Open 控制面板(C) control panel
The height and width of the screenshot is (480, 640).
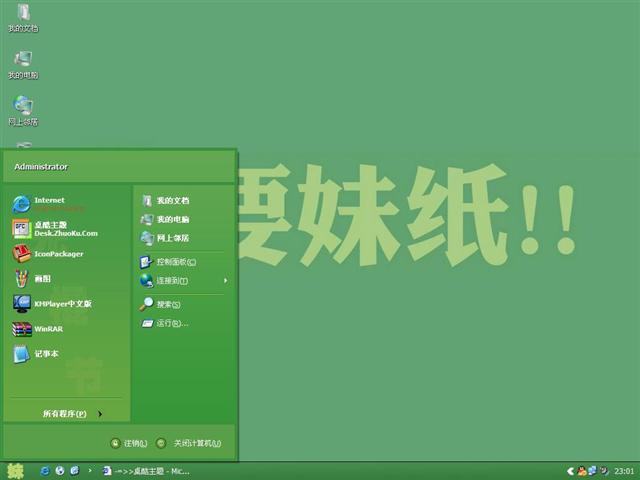coord(168,262)
